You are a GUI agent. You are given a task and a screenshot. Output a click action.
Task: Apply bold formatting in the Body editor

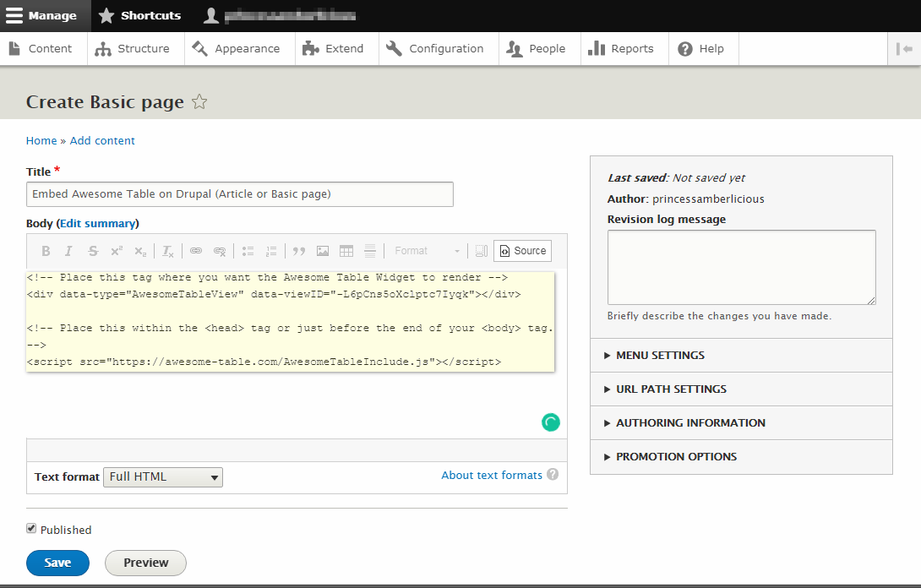click(x=46, y=251)
